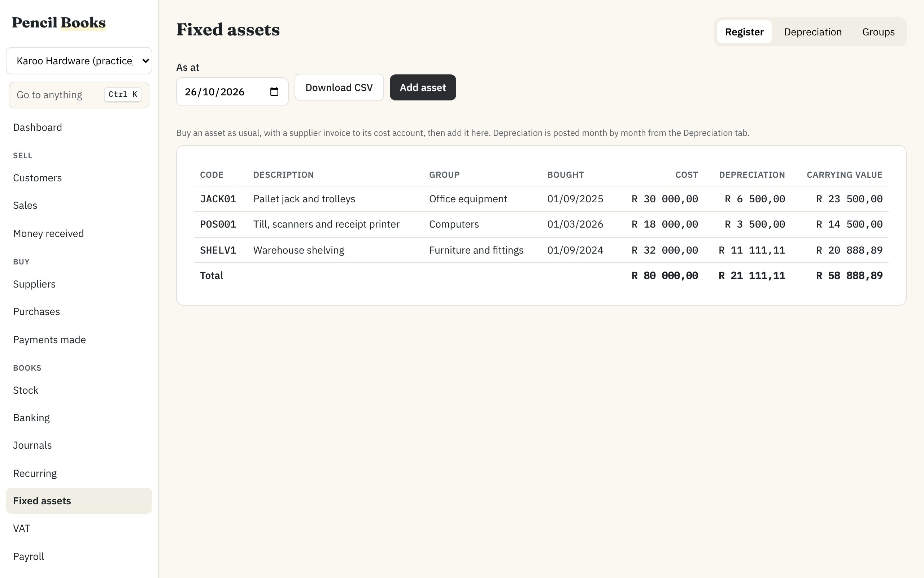This screenshot has height=578, width=924.
Task: Click asset code POS001
Action: point(218,224)
